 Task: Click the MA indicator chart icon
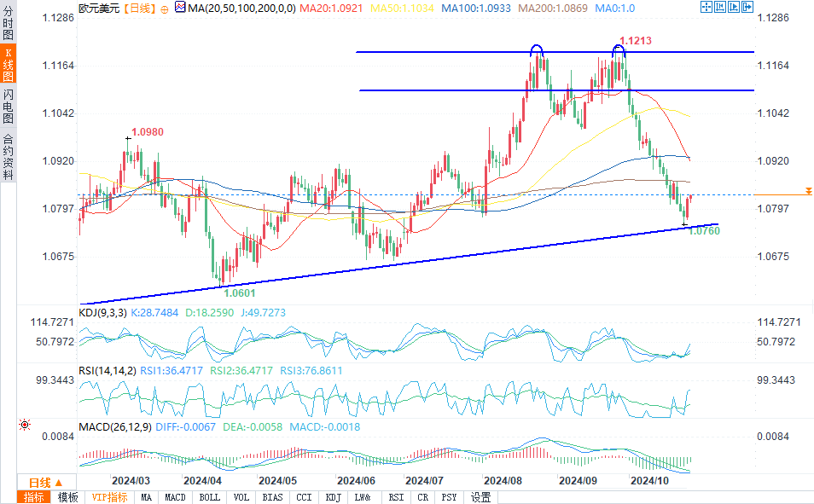pos(180,7)
